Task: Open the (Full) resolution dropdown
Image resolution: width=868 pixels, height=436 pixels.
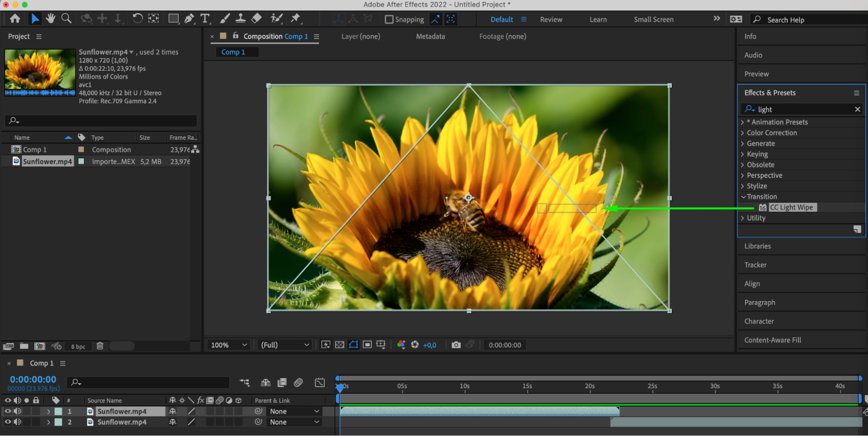Action: click(x=285, y=345)
